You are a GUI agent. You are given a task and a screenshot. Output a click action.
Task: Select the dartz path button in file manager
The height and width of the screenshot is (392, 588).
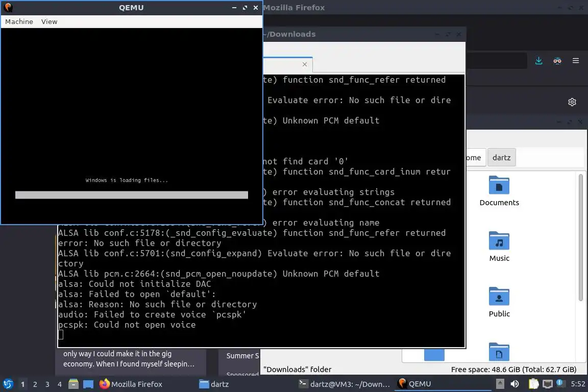[x=501, y=158]
